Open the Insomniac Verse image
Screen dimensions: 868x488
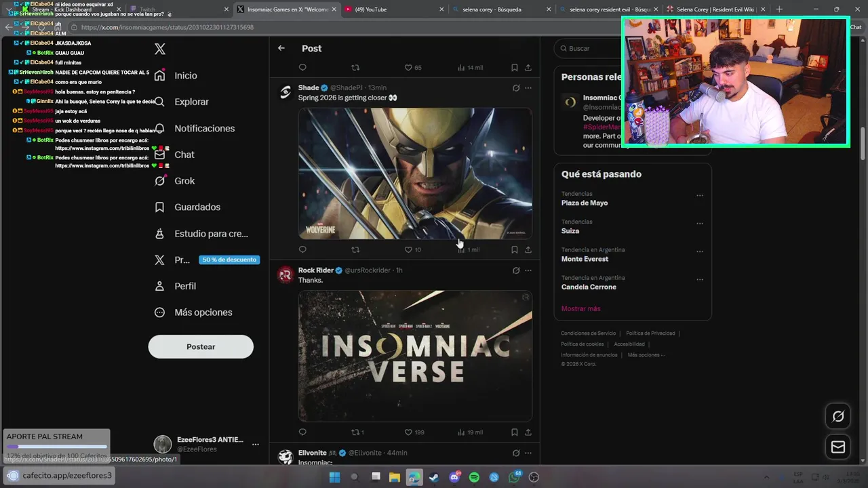tap(415, 356)
